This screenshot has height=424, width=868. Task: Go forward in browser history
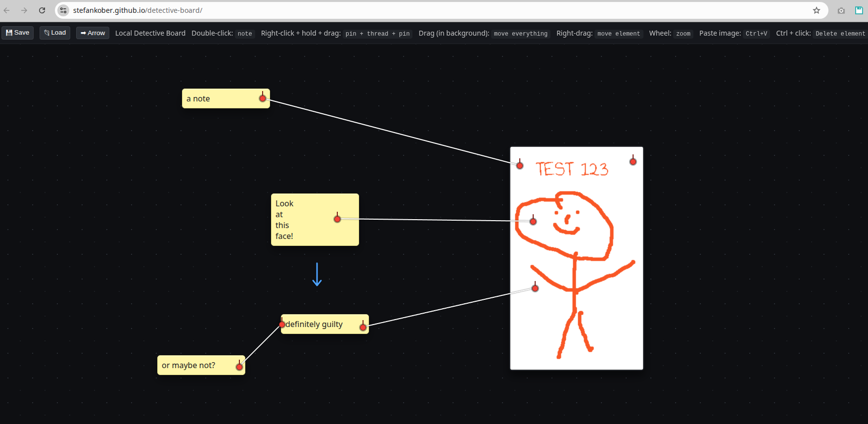[24, 10]
